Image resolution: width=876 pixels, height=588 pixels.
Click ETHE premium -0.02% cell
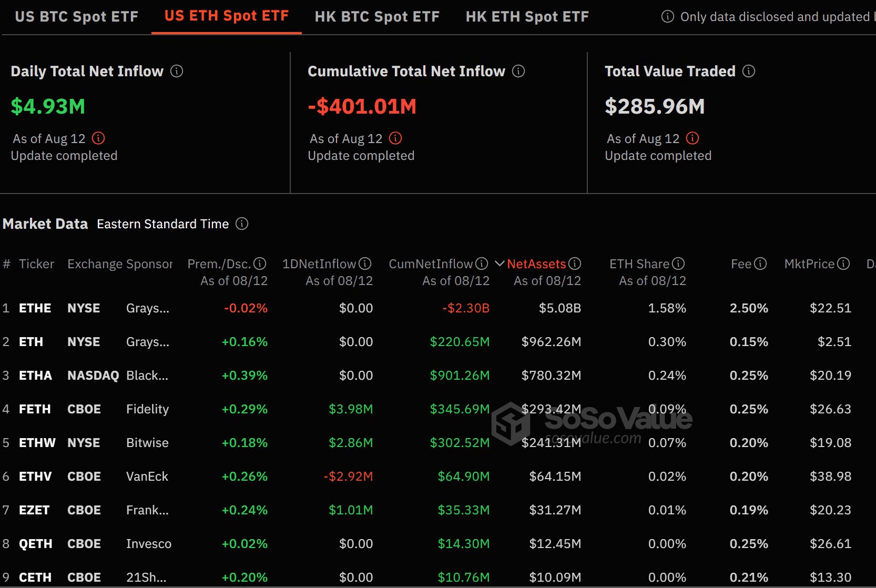click(x=246, y=308)
